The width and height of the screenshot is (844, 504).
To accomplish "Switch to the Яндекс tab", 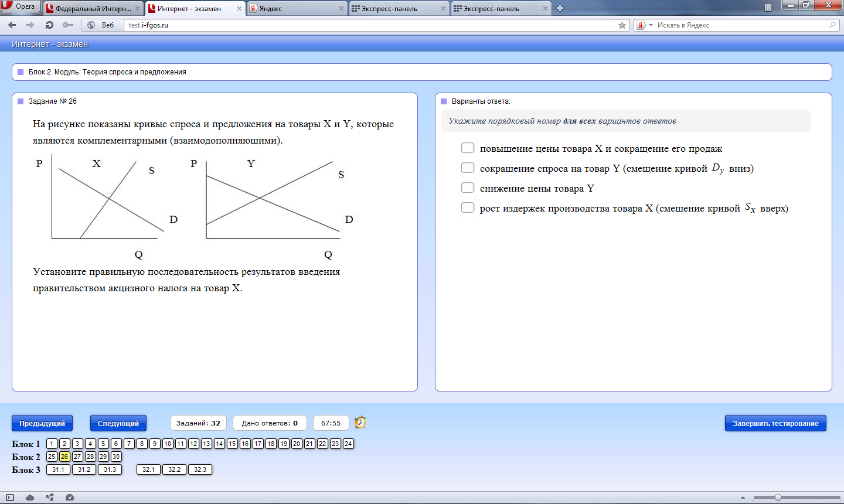I will click(x=297, y=8).
